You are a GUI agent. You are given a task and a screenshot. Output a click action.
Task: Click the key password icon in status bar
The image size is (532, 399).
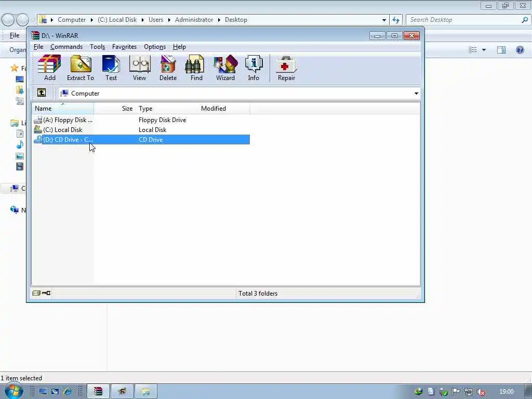click(x=46, y=293)
